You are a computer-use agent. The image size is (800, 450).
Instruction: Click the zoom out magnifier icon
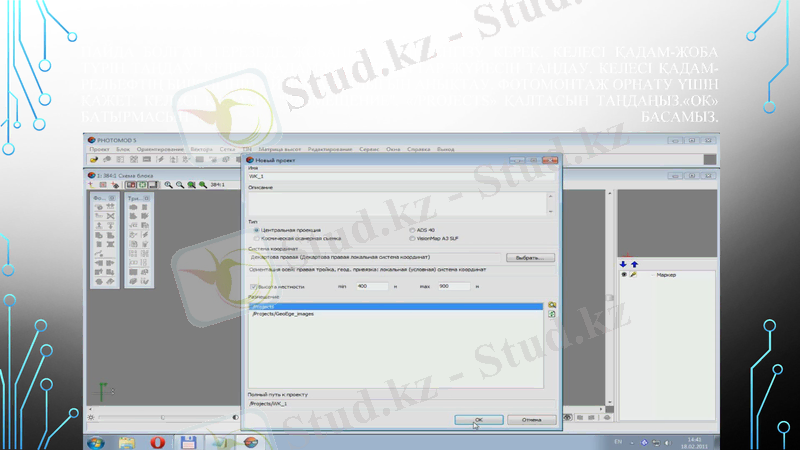pyautogui.click(x=179, y=185)
